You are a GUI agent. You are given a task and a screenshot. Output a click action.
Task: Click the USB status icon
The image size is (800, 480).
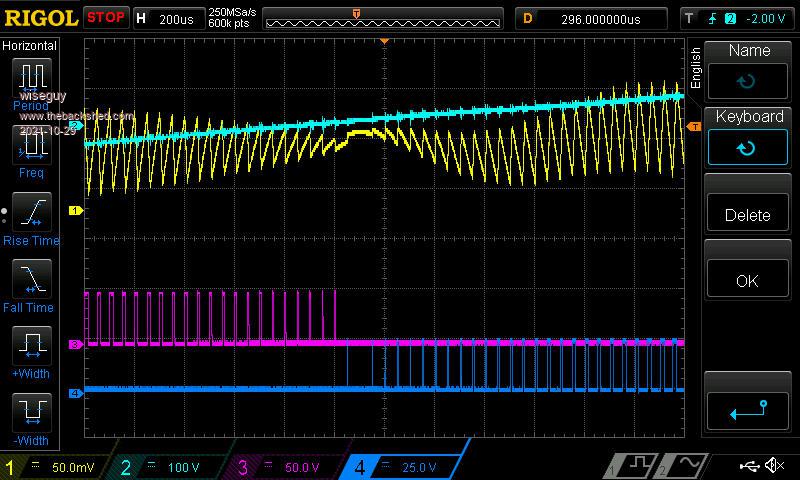[750, 466]
